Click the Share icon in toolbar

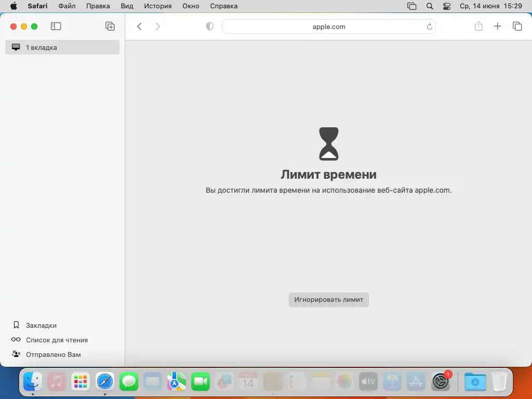pos(478,26)
